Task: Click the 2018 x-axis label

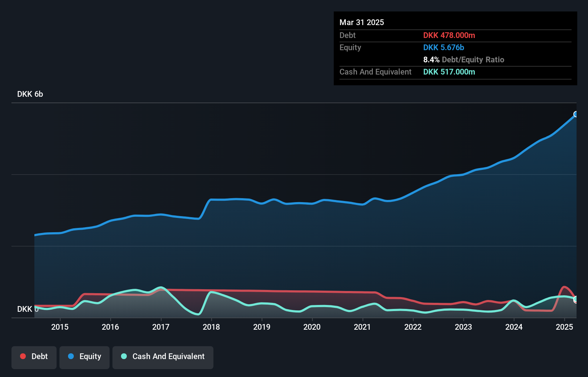Action: 211,327
